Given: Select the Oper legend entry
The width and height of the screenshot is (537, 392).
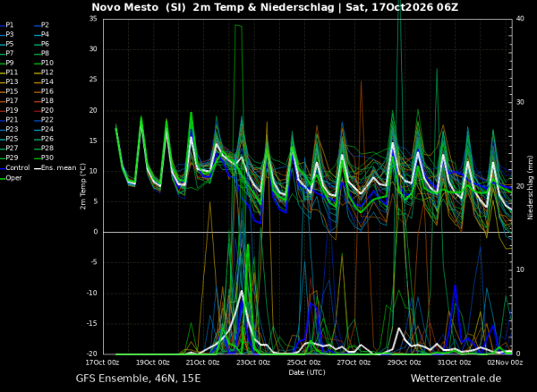Looking at the screenshot, I should click(x=11, y=178).
